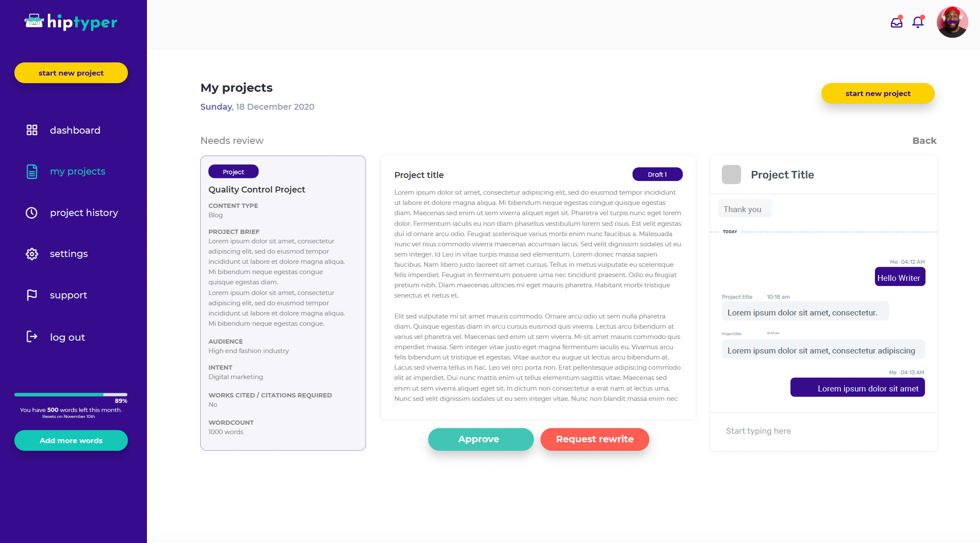Screen dimensions: 980x543
Task: Click the my projects document icon
Action: click(32, 172)
